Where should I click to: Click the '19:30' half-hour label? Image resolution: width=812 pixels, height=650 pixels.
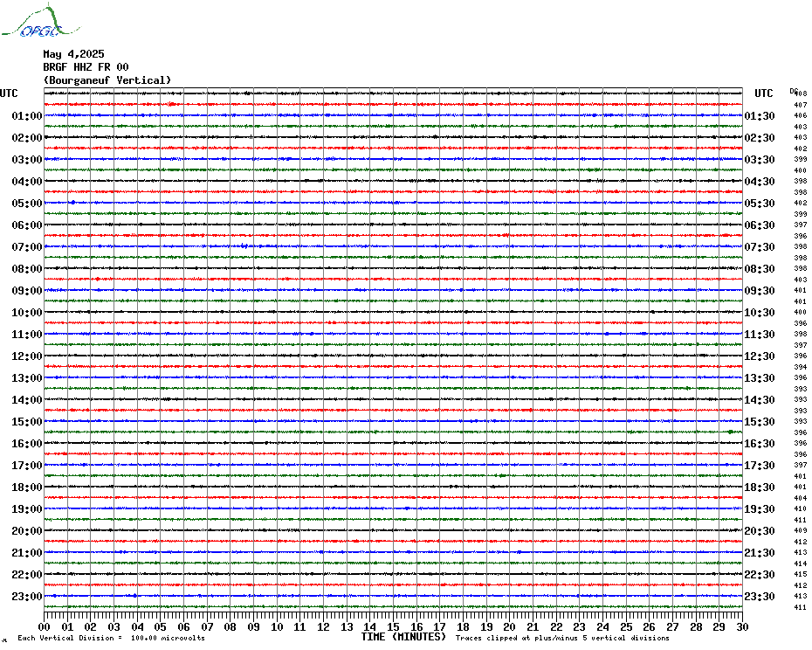[760, 509]
